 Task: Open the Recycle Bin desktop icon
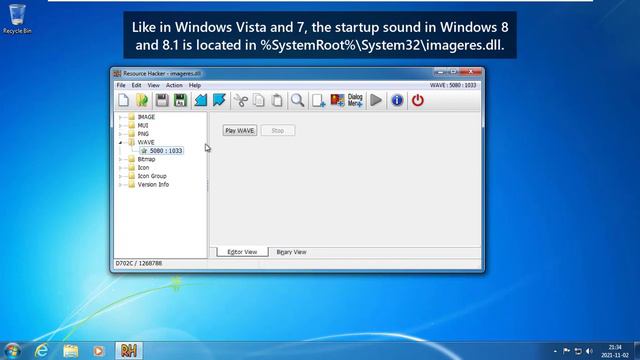coord(17,19)
